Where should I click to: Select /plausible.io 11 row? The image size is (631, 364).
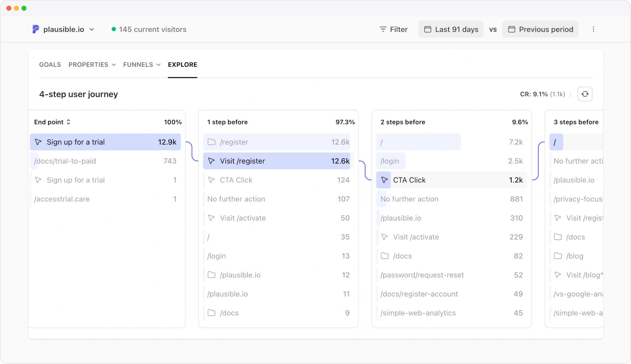(x=278, y=294)
